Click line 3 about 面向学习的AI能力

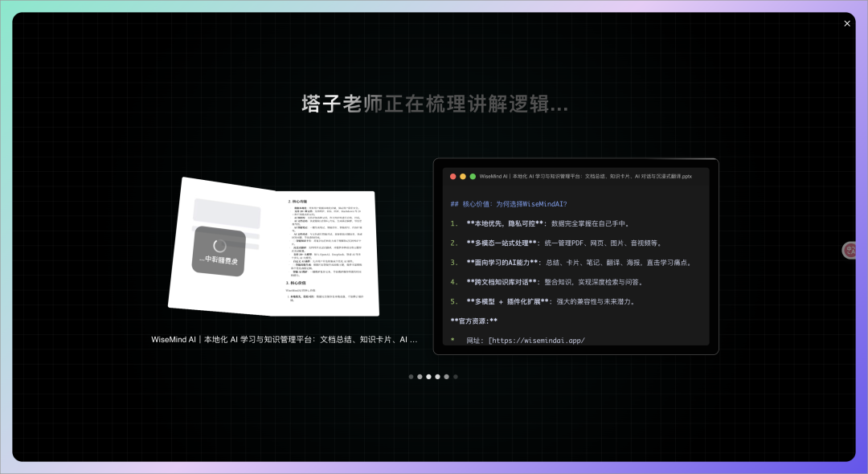571,263
